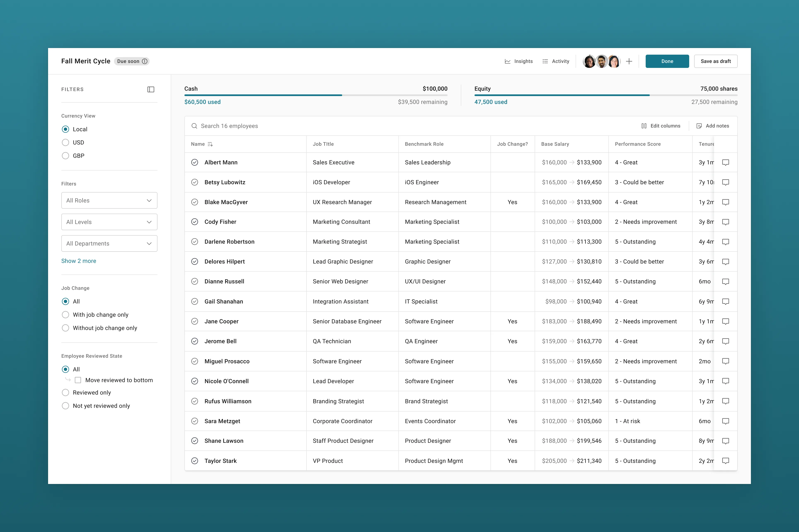Open comment icon for Taylor Stark row

tap(725, 461)
